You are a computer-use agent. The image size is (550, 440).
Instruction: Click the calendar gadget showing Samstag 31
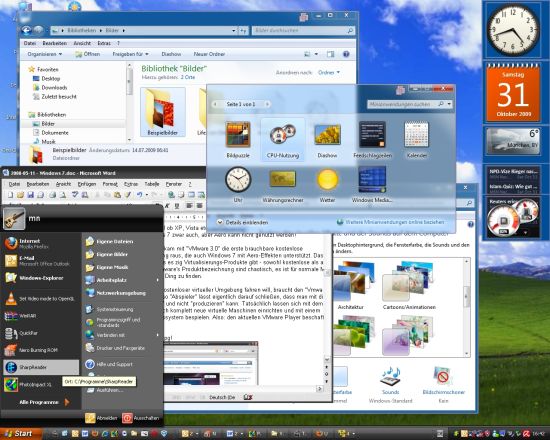pos(513,93)
